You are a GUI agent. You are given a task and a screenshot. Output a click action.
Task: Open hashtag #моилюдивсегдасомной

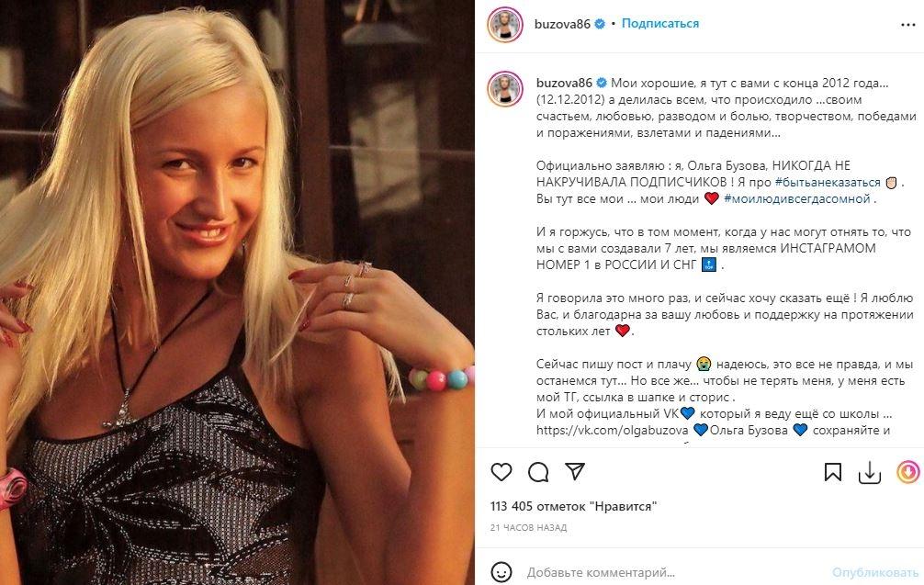coord(797,199)
